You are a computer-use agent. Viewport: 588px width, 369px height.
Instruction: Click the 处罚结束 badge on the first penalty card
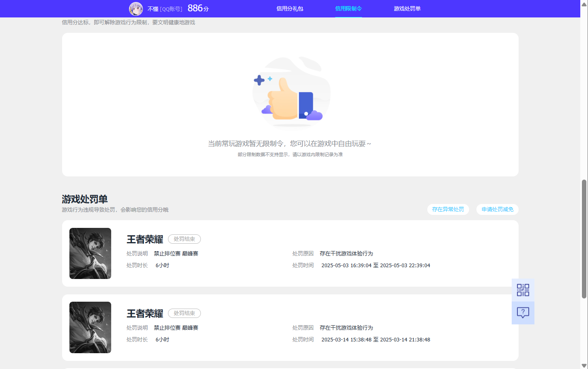tap(184, 239)
